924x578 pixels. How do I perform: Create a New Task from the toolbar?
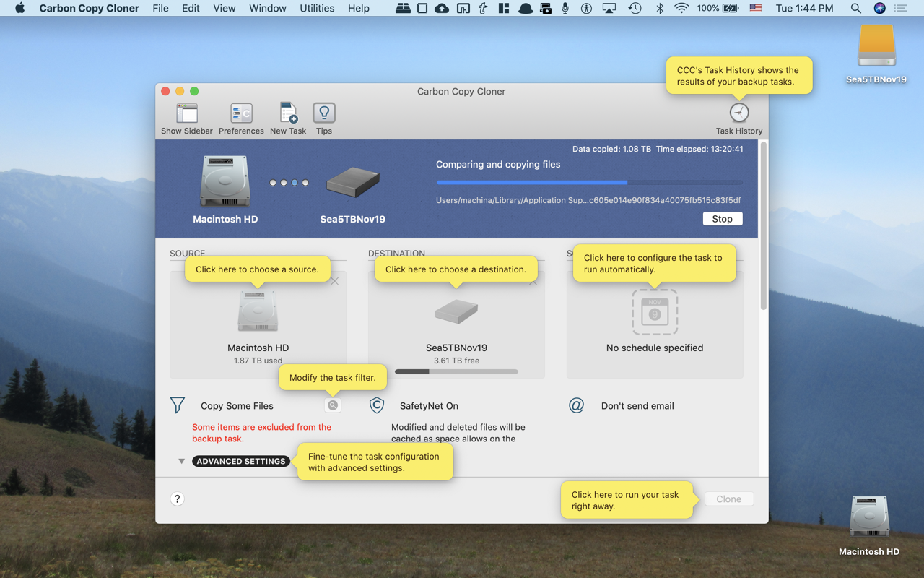288,113
